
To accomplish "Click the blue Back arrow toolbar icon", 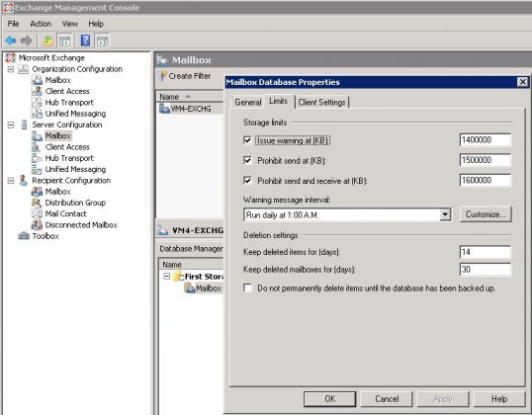I will [11, 41].
